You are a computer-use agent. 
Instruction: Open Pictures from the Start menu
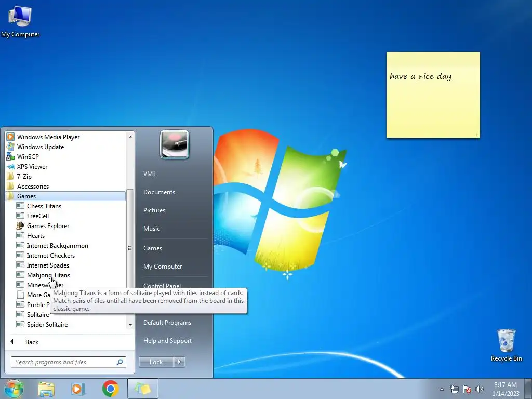click(x=154, y=210)
